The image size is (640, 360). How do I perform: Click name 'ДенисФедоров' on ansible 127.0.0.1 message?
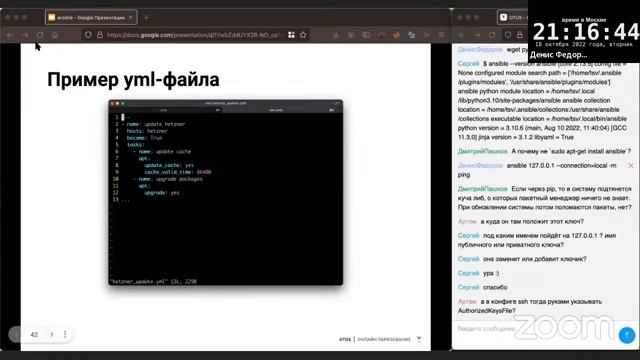point(480,166)
